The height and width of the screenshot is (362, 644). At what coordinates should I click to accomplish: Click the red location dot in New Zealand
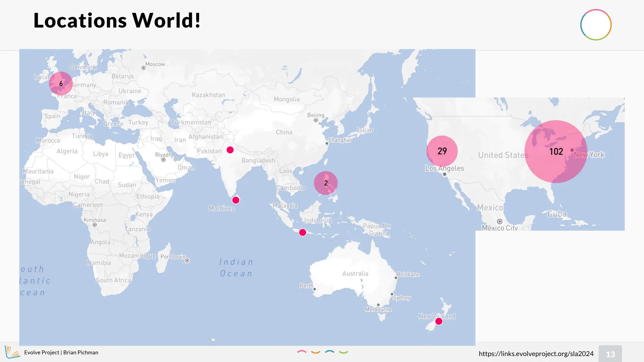click(439, 321)
